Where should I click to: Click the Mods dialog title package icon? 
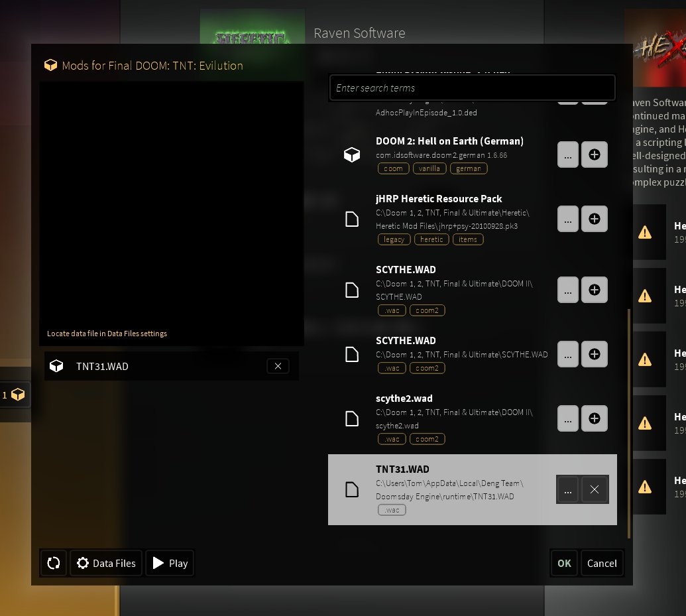pyautogui.click(x=51, y=65)
